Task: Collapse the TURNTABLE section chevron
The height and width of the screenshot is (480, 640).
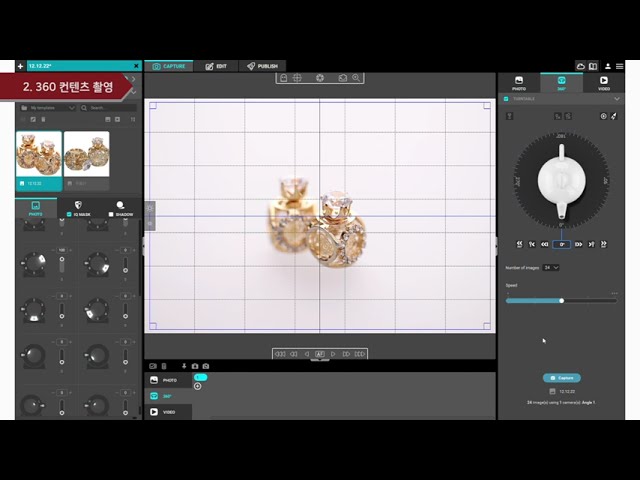Action: [x=617, y=99]
